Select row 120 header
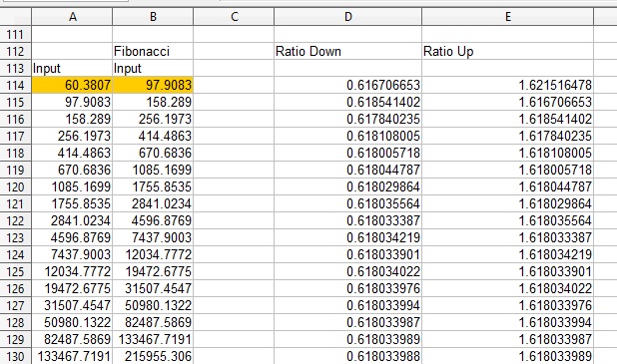Viewport: 617px width, 364px height. 15,186
